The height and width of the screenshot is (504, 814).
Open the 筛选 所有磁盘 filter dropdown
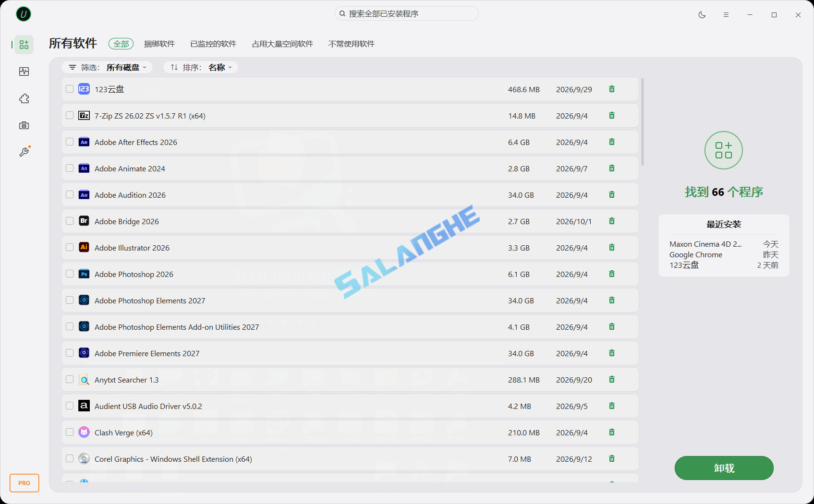tap(107, 67)
